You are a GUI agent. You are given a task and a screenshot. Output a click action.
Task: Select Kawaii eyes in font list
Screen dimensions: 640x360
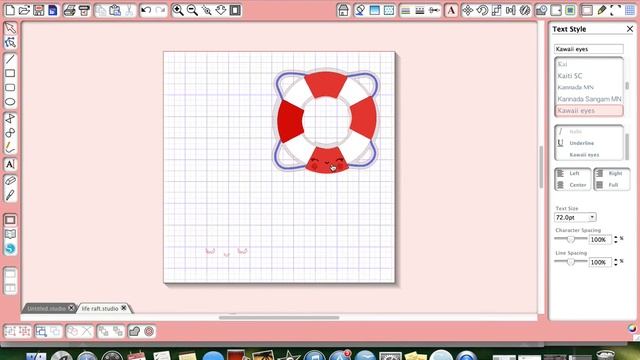pos(589,111)
